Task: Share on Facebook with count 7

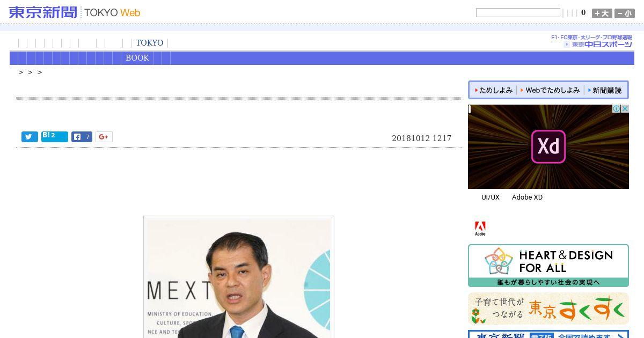Action: point(82,137)
